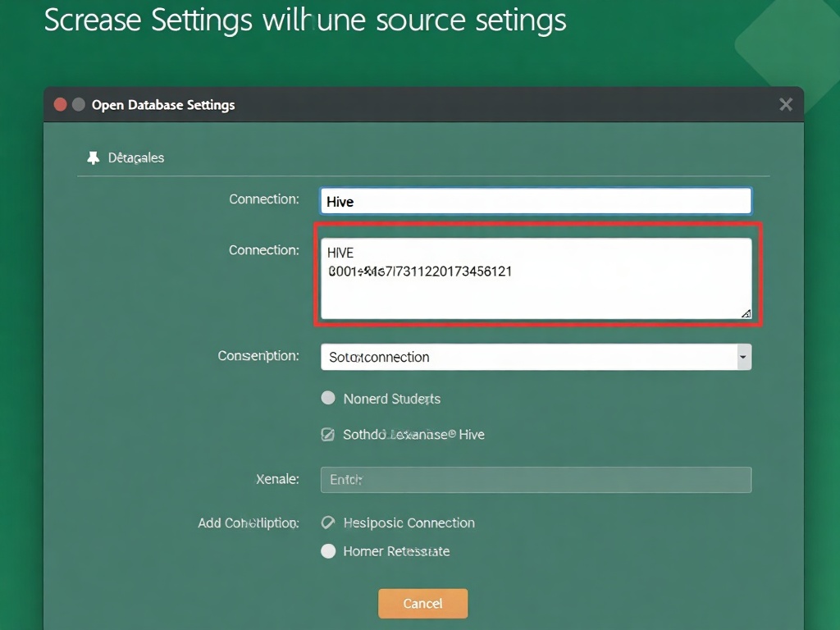Click the Cancel button
Screen dimensions: 840x630
[x=422, y=604]
